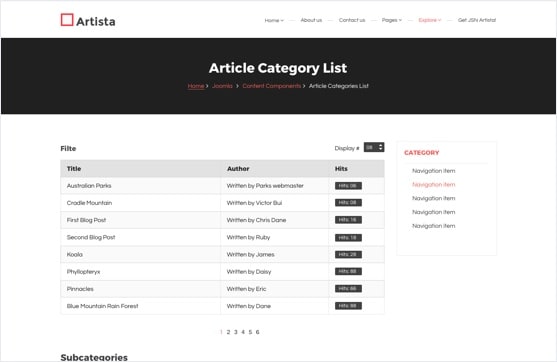
Task: Select current pagination page 1
Action: tap(221, 332)
